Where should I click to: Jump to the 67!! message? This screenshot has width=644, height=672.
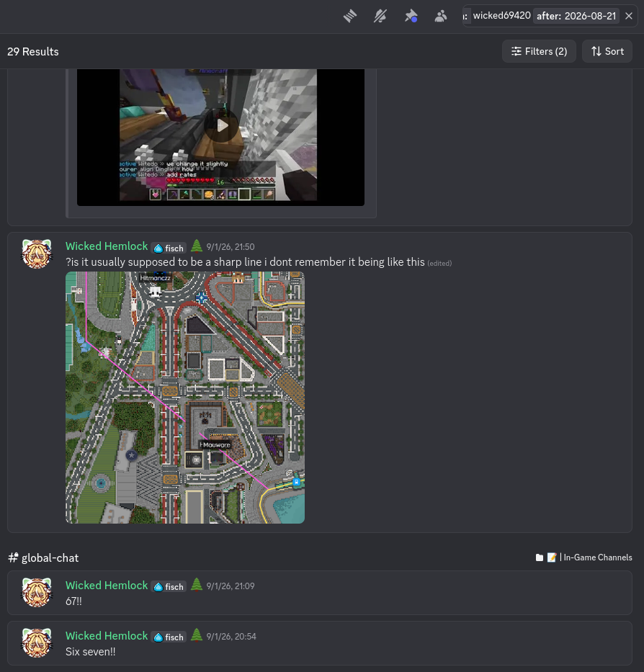[x=73, y=601]
